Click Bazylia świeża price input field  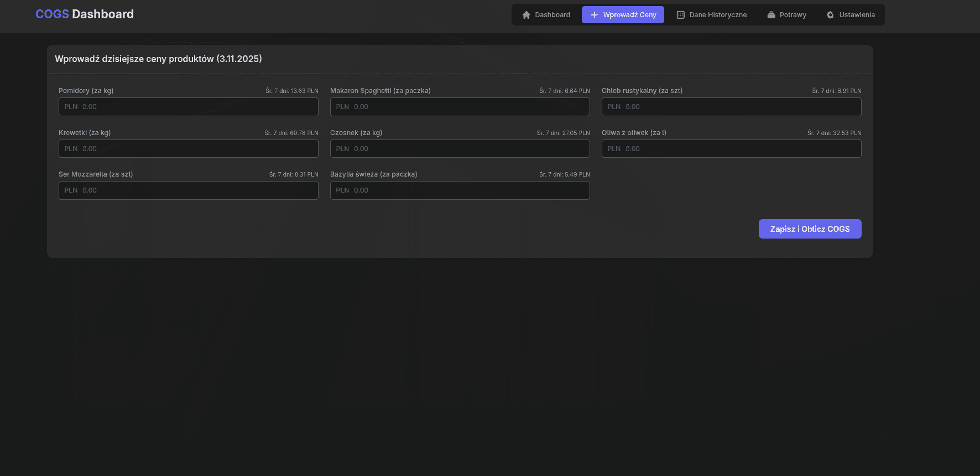[460, 190]
